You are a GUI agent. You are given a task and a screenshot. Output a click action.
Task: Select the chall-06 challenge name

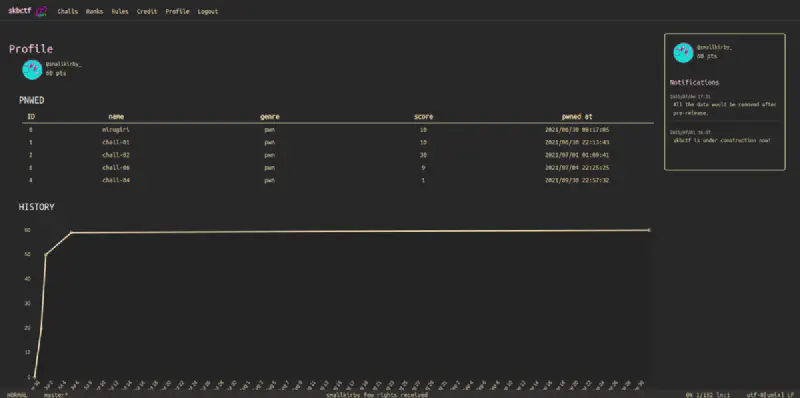coord(116,168)
